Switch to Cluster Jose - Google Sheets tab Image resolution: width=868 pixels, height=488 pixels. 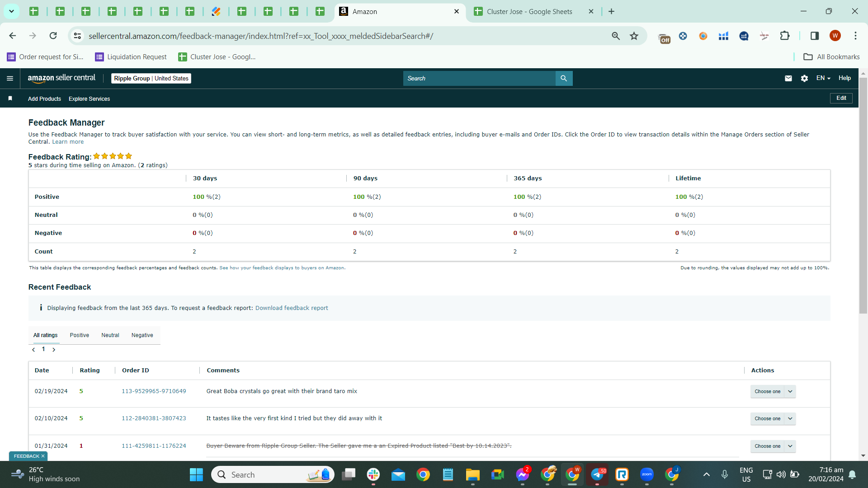click(529, 11)
